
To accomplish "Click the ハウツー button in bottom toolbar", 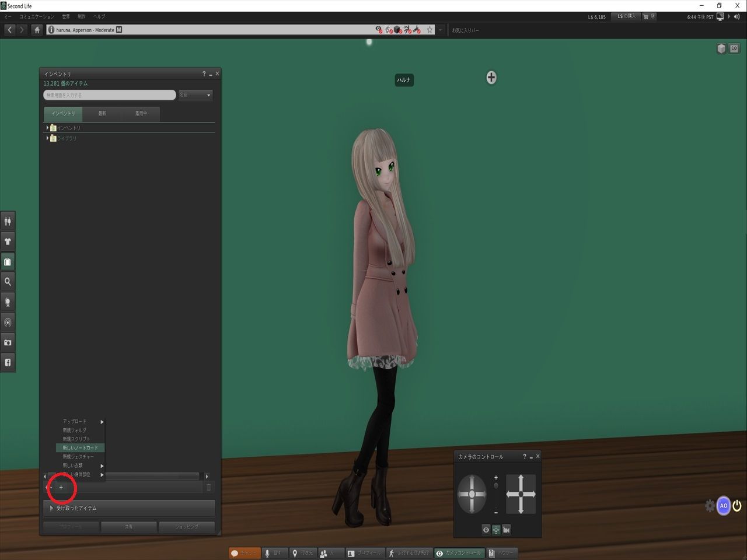I will 502,553.
